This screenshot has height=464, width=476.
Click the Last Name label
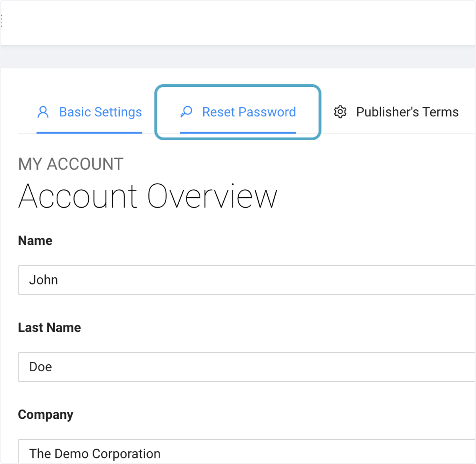pyautogui.click(x=50, y=328)
